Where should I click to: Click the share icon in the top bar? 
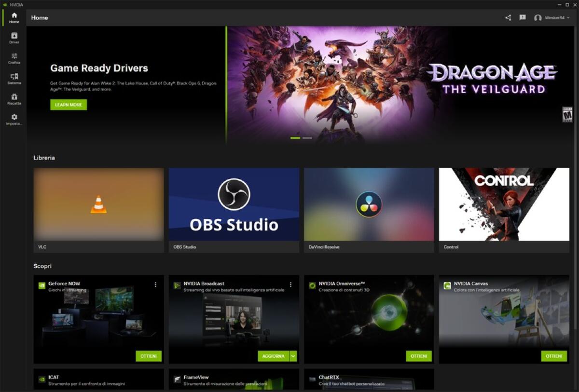click(x=508, y=17)
